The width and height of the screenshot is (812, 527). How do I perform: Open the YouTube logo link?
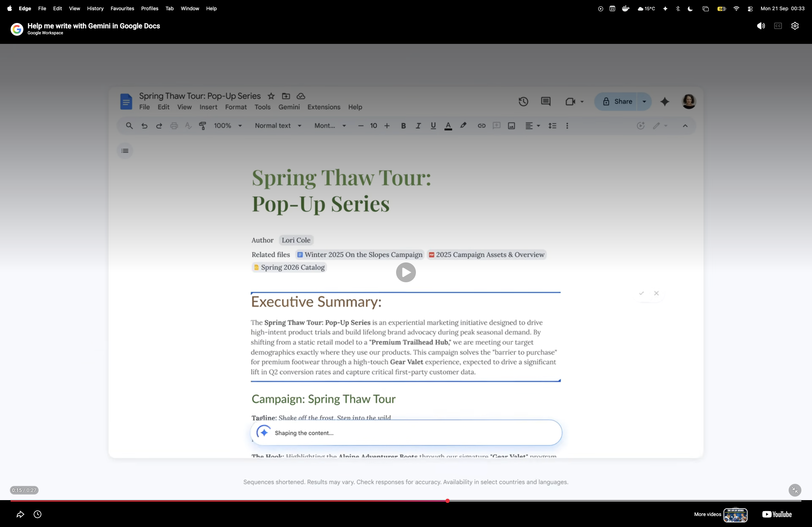[x=777, y=514]
